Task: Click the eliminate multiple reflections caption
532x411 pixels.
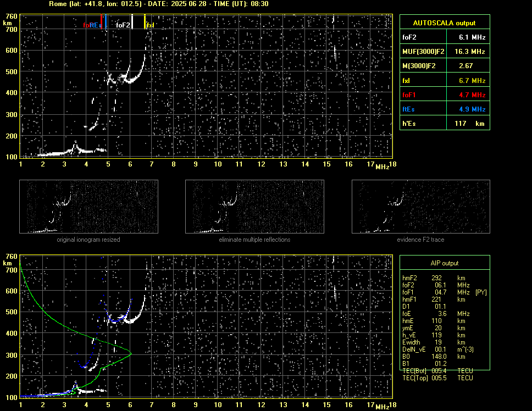Action: (x=254, y=240)
